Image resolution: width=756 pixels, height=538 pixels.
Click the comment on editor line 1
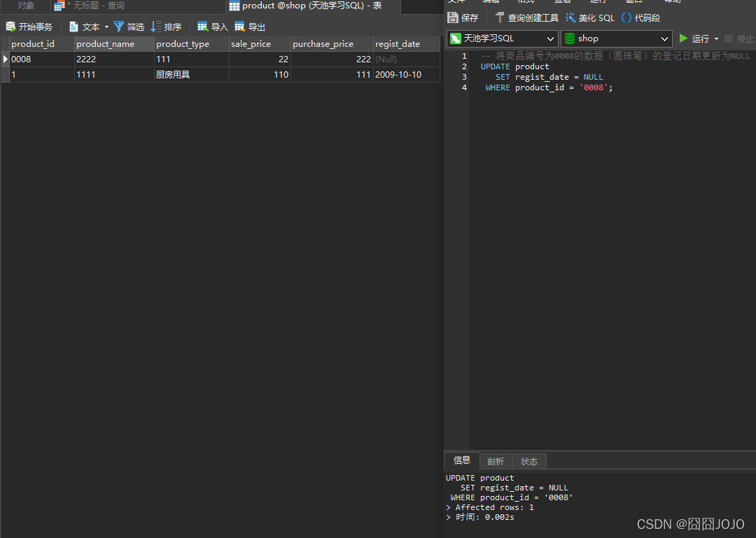(616, 56)
